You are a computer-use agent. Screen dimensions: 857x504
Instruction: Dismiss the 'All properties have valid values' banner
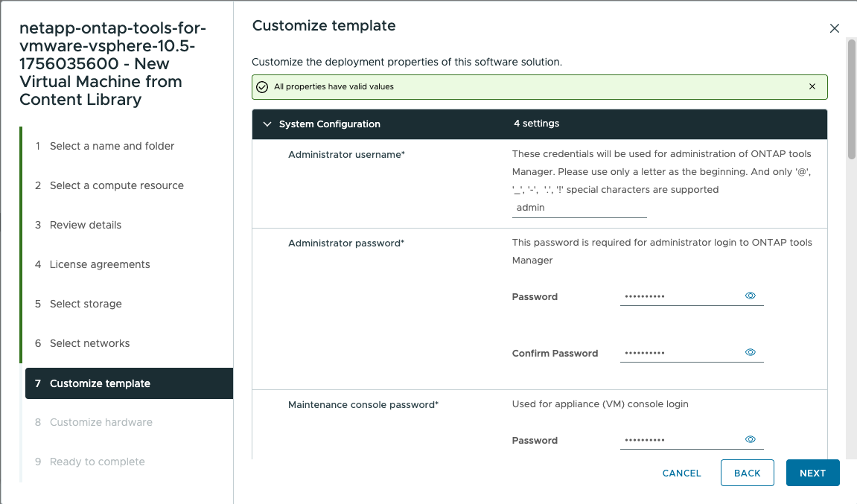(x=812, y=86)
